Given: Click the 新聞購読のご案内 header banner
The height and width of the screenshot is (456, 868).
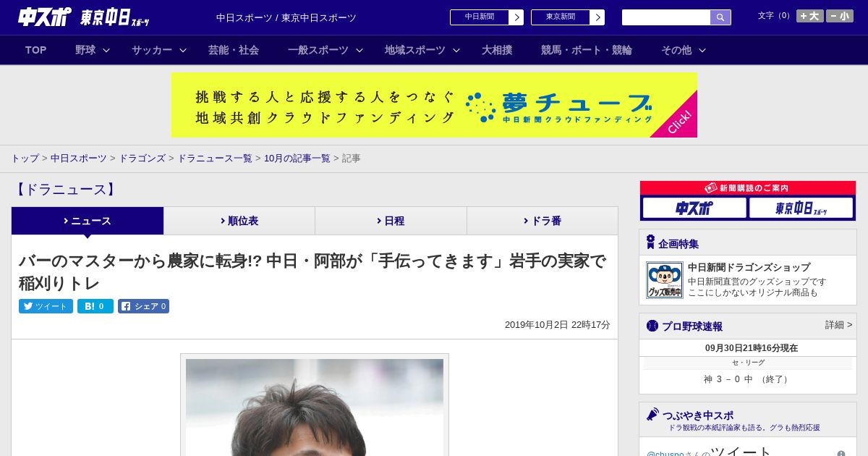Looking at the screenshot, I should tap(748, 187).
